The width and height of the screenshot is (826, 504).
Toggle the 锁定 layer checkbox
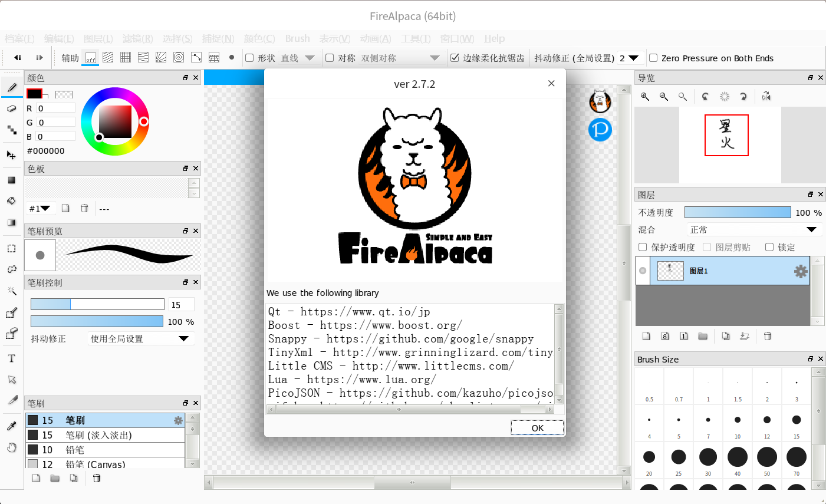(769, 247)
